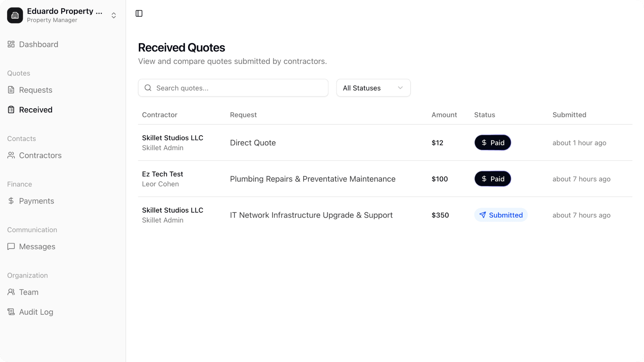Click the Received clipboard icon
The width and height of the screenshot is (644, 362).
pyautogui.click(x=11, y=109)
